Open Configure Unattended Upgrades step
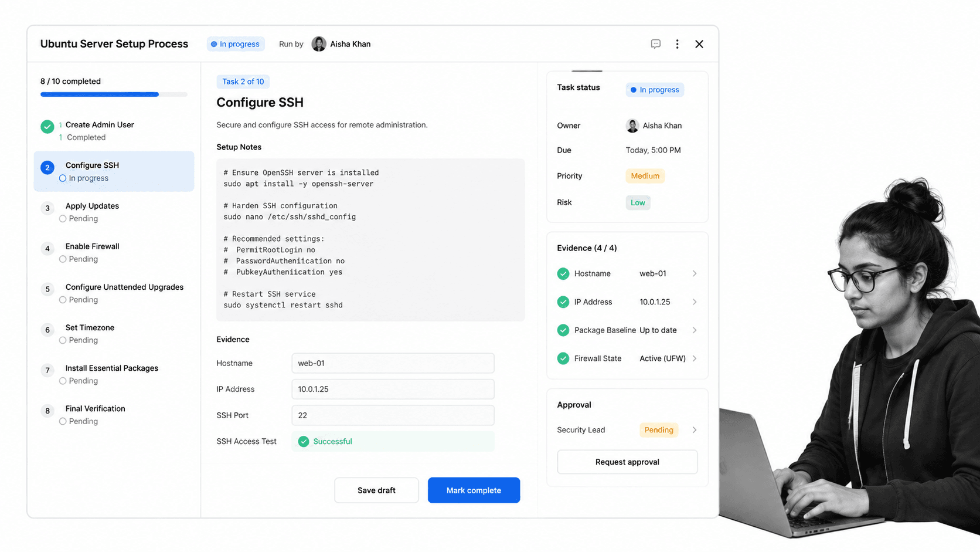The height and width of the screenshot is (552, 980). [114, 293]
